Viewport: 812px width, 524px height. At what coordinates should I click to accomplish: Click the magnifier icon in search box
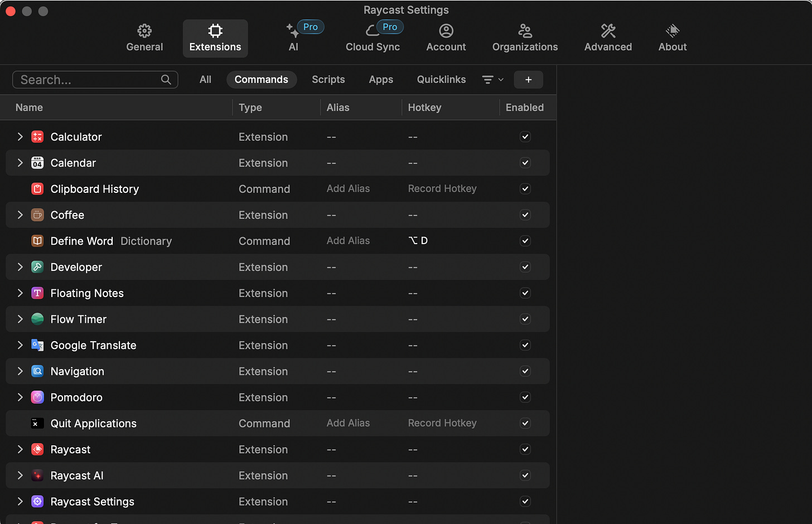coord(166,80)
